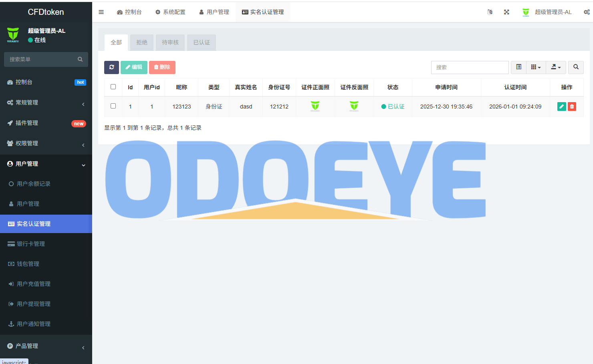This screenshot has width=593, height=364.
Task: Open the export data dropdown
Action: (x=556, y=67)
